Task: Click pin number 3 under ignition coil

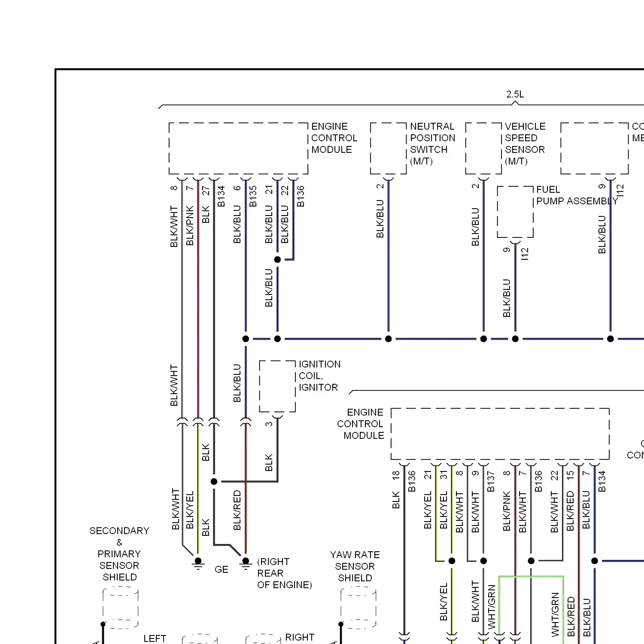Action: pos(269,424)
